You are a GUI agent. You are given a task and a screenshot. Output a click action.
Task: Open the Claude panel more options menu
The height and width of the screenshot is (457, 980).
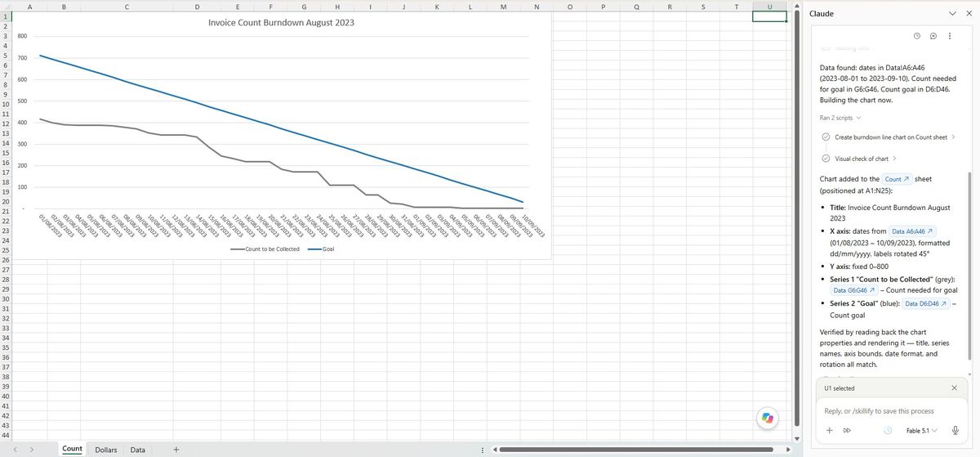950,36
